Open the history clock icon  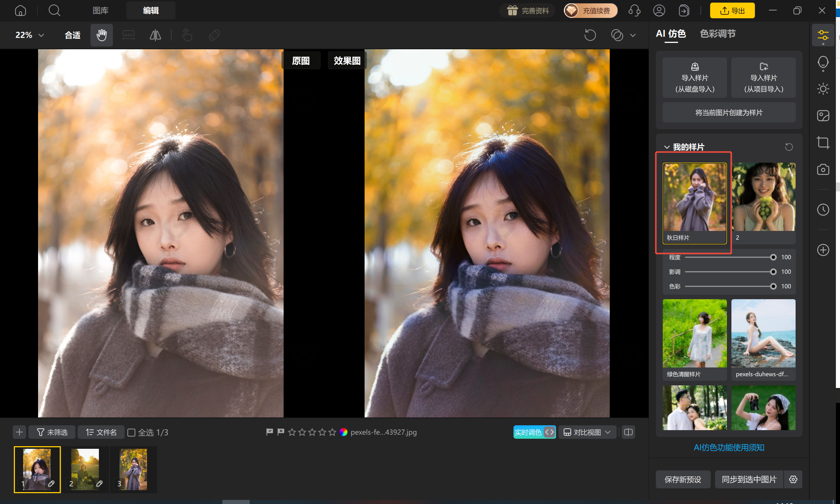tap(823, 210)
